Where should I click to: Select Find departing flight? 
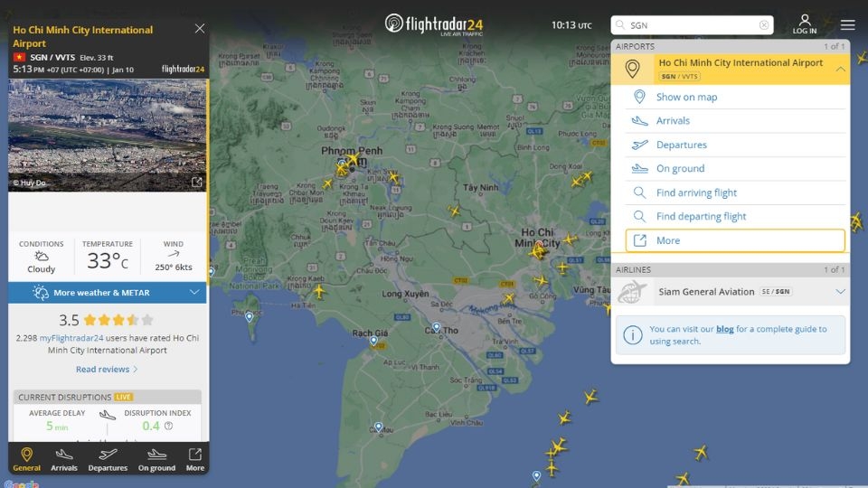(735, 216)
